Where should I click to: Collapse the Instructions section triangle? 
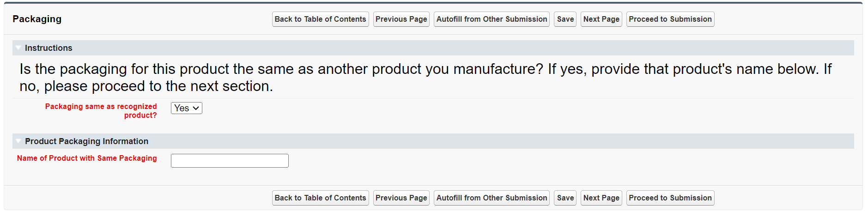(18, 48)
